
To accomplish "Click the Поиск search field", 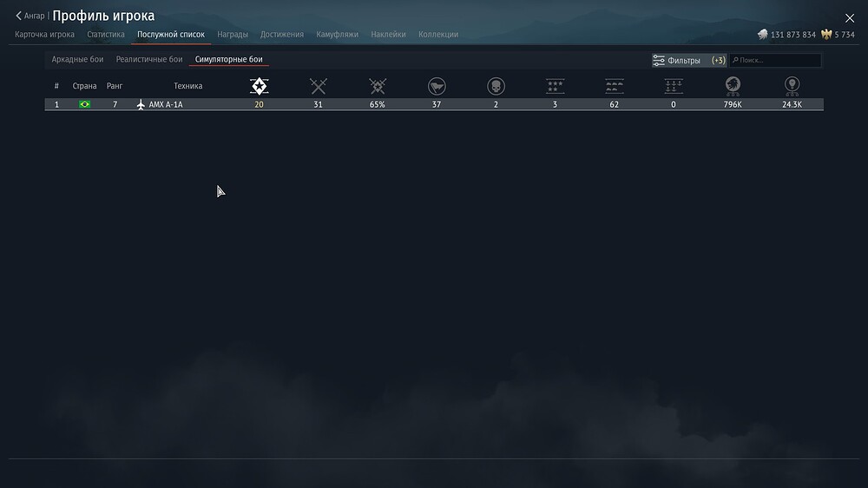I will (x=777, y=61).
